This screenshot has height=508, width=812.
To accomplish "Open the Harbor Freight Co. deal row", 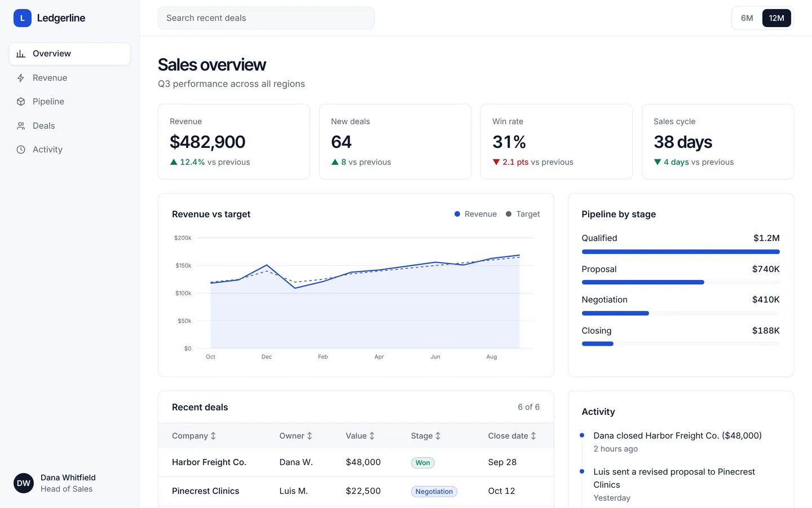I will [x=356, y=462].
